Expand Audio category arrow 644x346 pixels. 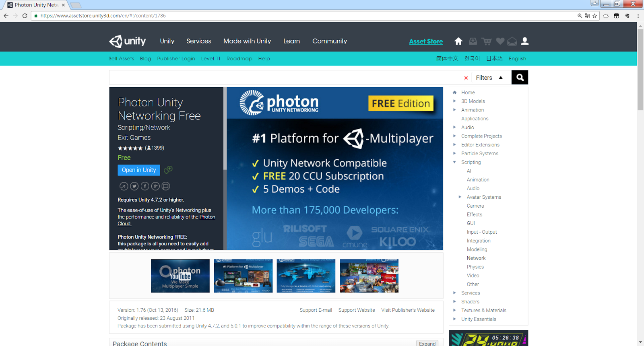click(x=454, y=127)
